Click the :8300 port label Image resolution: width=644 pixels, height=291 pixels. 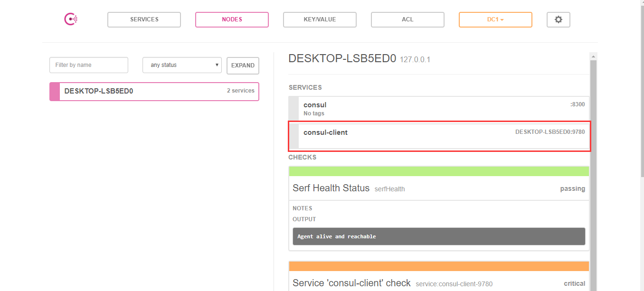pos(578,104)
